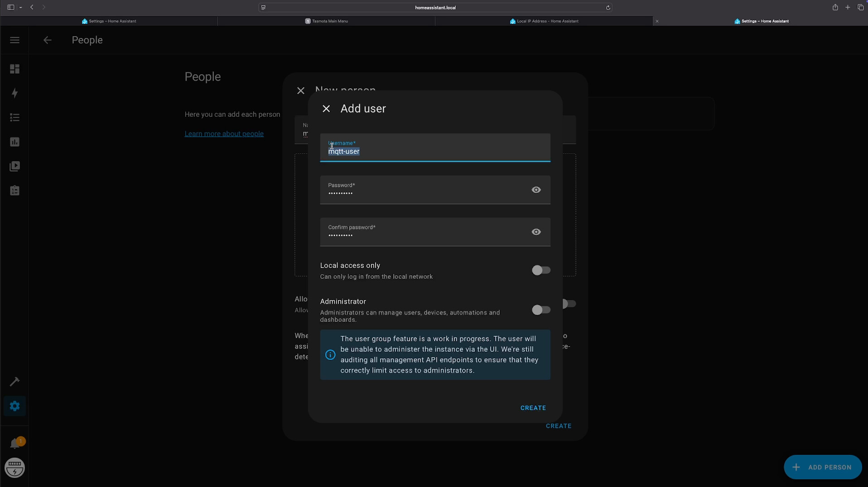Reveal the Confirm password text
868x487 pixels.
tap(536, 232)
